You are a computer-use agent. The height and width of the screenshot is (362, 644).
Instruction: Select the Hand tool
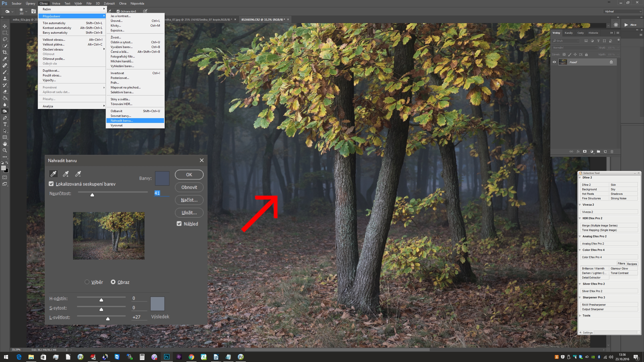pos(5,144)
